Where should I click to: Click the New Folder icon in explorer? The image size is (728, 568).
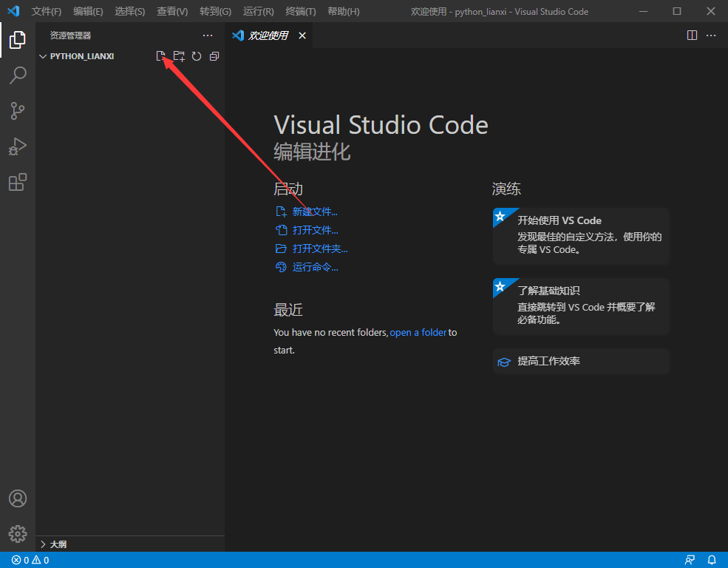click(179, 56)
